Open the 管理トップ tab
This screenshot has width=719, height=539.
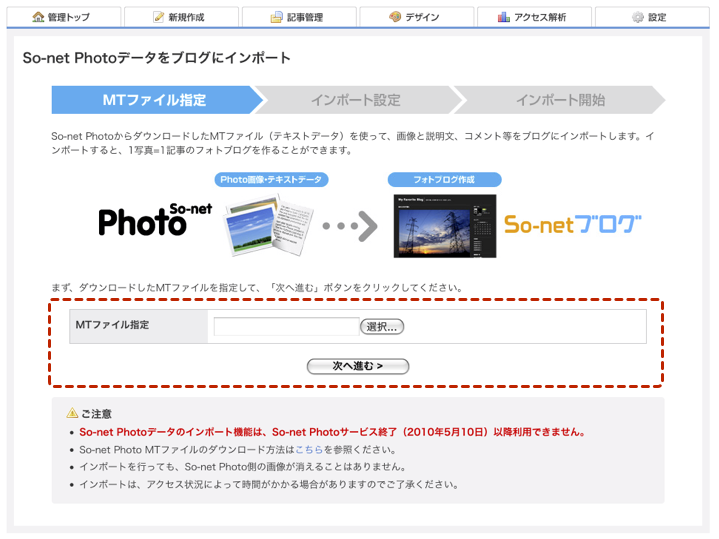coord(62,17)
